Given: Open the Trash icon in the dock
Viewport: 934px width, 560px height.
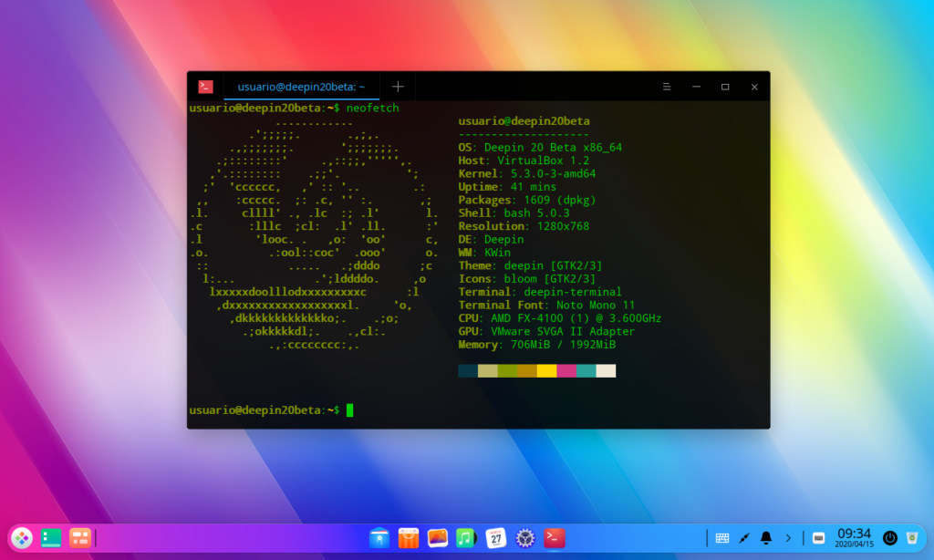Looking at the screenshot, I should tap(912, 538).
